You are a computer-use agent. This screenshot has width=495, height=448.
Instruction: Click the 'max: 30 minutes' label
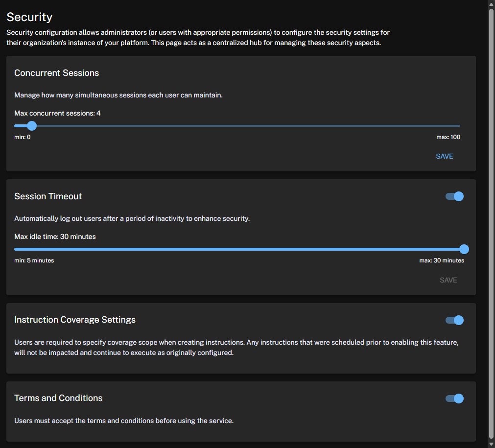coord(442,260)
